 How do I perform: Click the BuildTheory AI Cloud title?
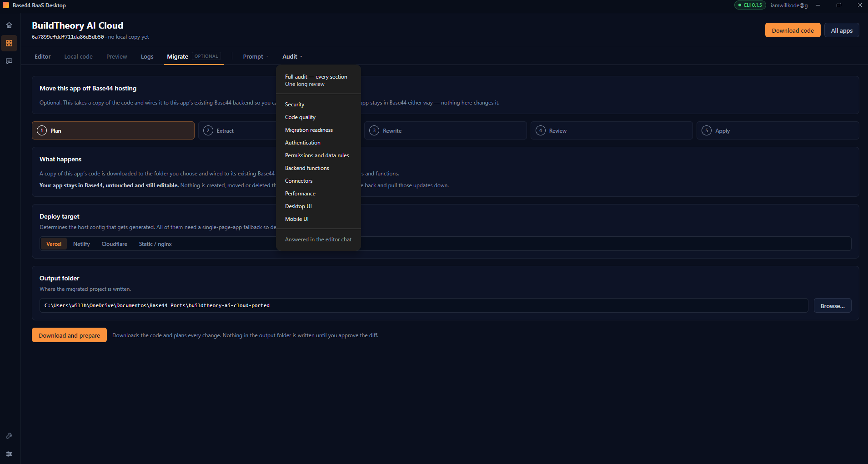(77, 25)
